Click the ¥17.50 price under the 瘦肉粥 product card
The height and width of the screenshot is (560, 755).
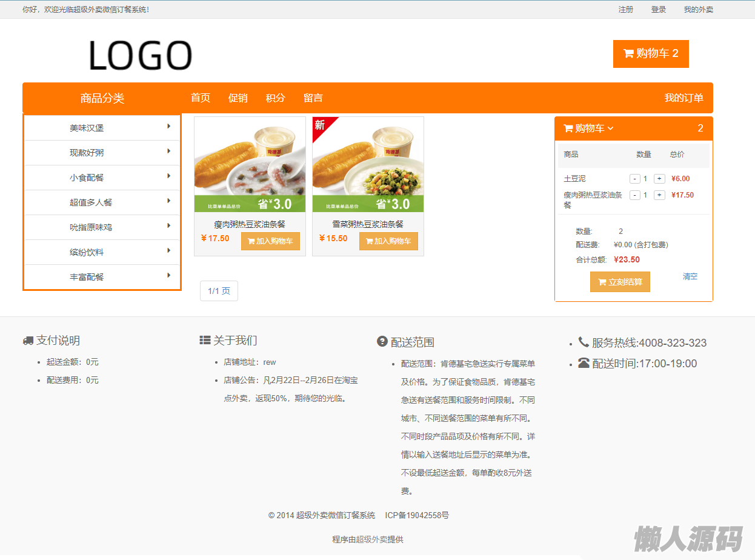215,238
